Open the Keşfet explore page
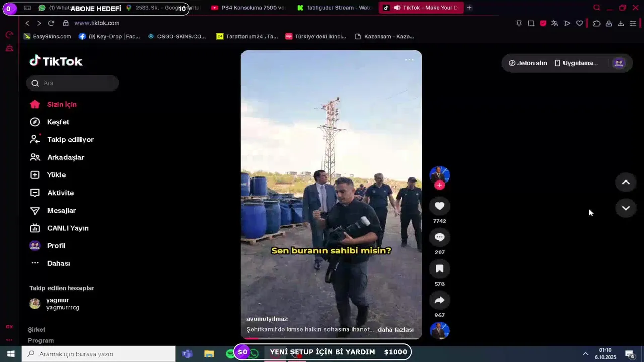The width and height of the screenshot is (644, 362). (x=49, y=122)
